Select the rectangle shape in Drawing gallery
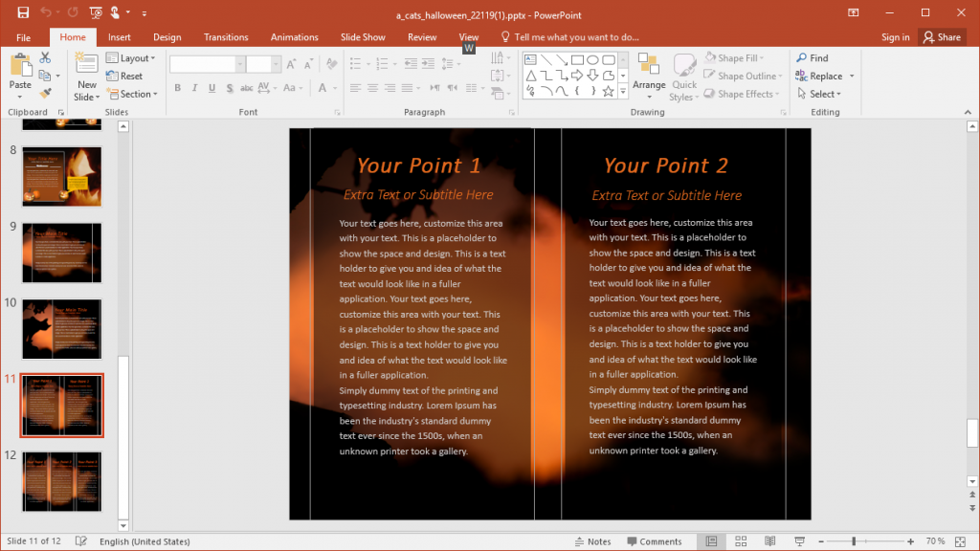 coord(578,58)
